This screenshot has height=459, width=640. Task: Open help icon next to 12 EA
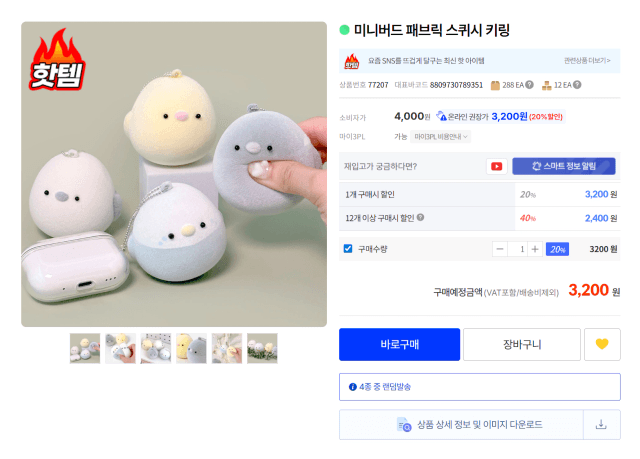click(577, 85)
